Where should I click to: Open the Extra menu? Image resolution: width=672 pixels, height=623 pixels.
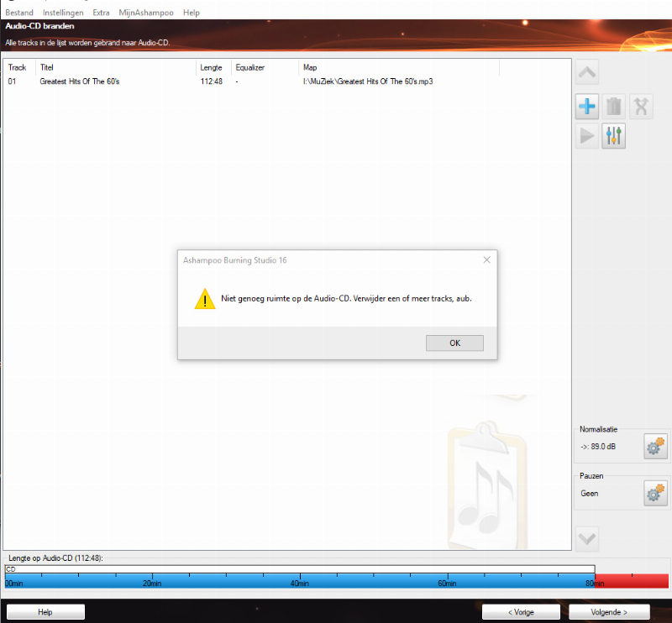click(101, 13)
